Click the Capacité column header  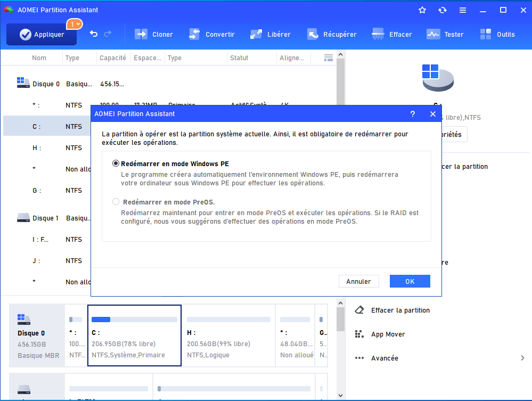[113, 58]
